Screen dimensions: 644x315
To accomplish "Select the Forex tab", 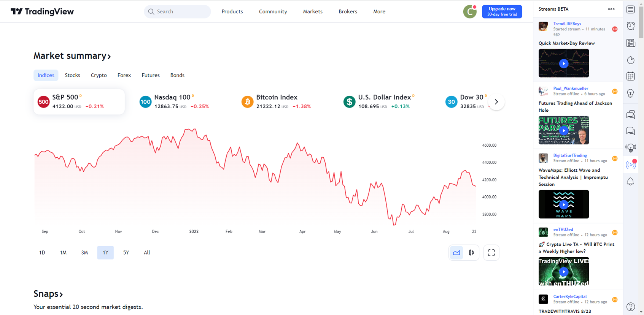I will tap(124, 75).
